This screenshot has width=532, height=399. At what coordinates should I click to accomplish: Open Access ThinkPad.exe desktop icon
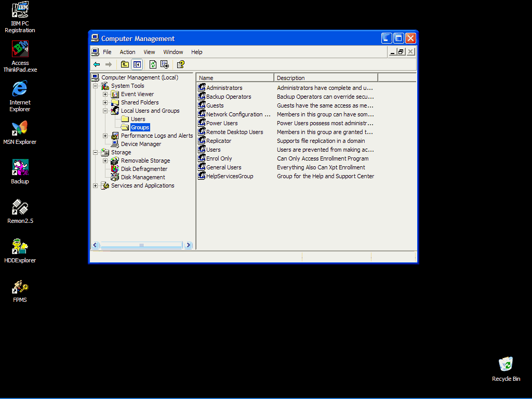point(20,56)
